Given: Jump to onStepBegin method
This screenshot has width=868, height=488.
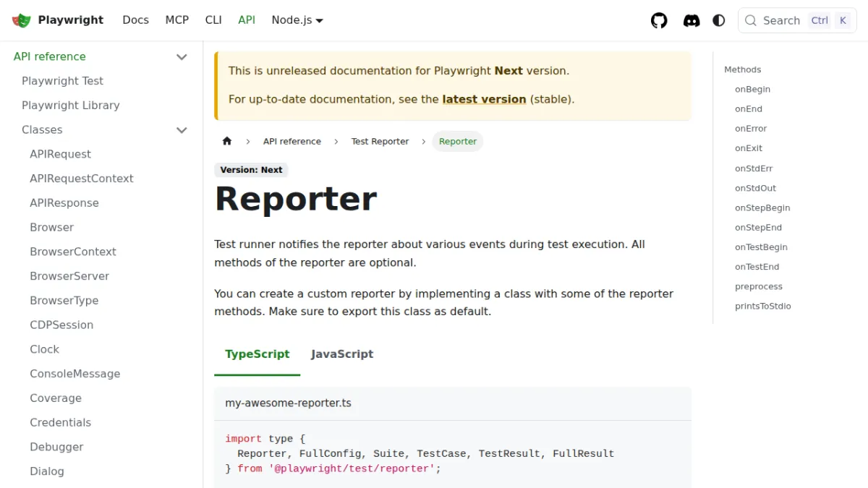Looking at the screenshot, I should pyautogui.click(x=762, y=208).
